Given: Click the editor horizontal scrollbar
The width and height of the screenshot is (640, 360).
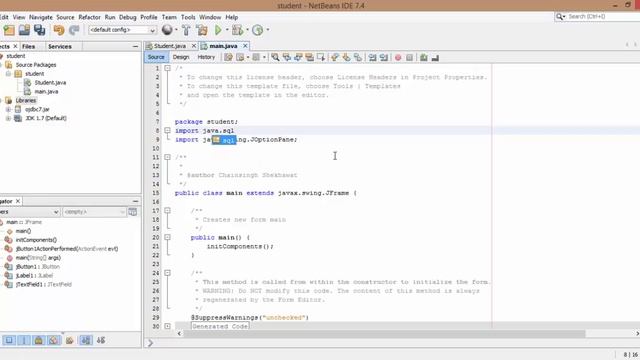Looking at the screenshot, I should [384, 333].
